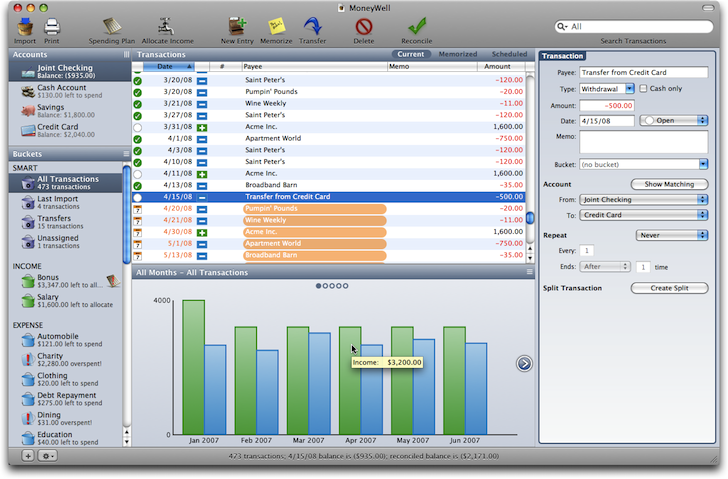Viewport: 728px width, 479px height.
Task: Click the Allocate Income faucet icon
Action: pos(166,27)
